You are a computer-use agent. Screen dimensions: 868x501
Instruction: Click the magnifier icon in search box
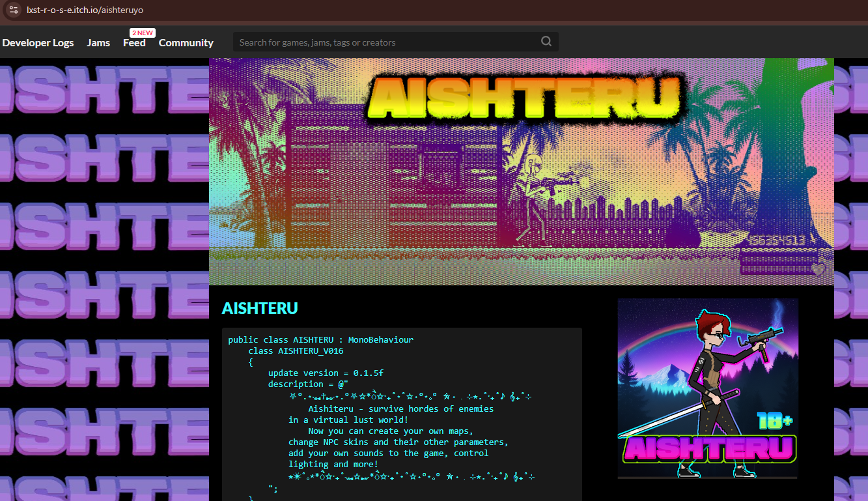click(x=546, y=42)
